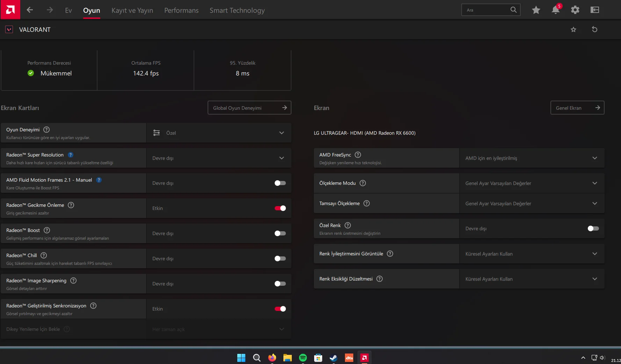This screenshot has width=621, height=364.
Task: Open help for Tamsayı Ölçekleme
Action: (367, 203)
